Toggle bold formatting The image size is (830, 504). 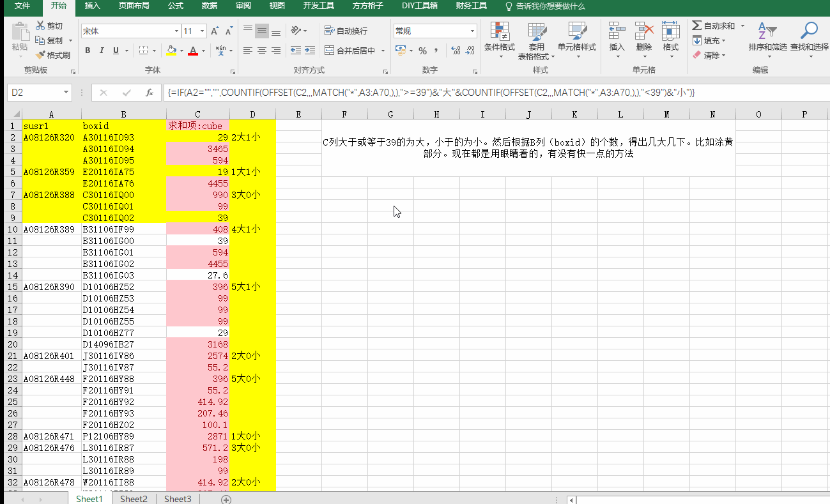point(88,50)
